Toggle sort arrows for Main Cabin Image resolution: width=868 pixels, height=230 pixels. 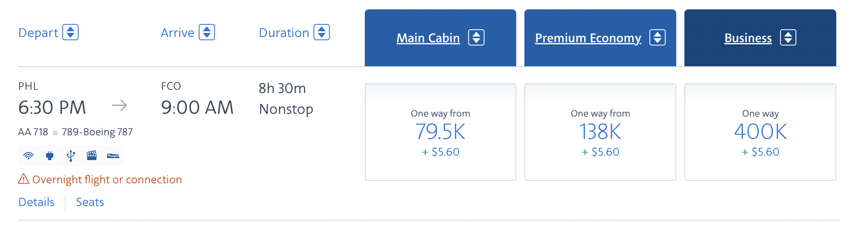click(x=476, y=38)
